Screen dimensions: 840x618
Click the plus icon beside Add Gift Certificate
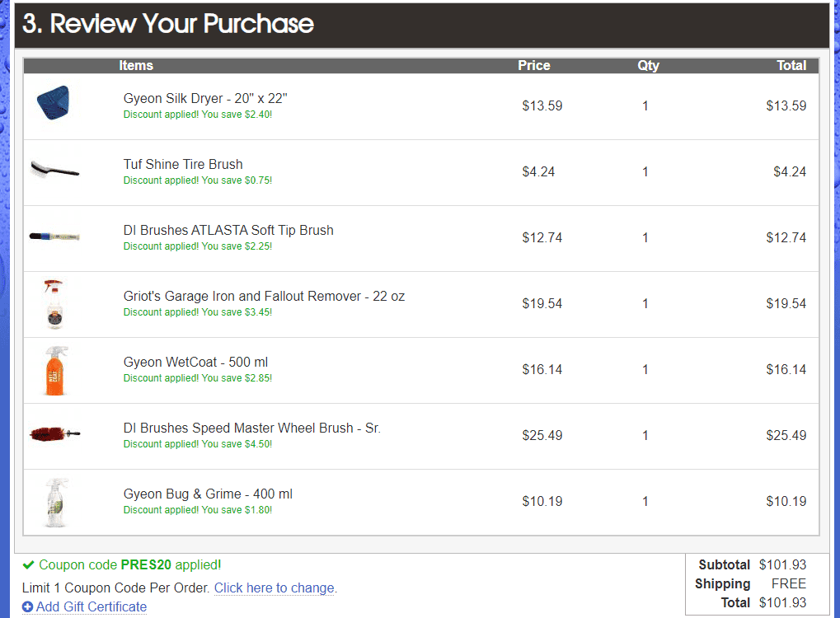[x=27, y=606]
